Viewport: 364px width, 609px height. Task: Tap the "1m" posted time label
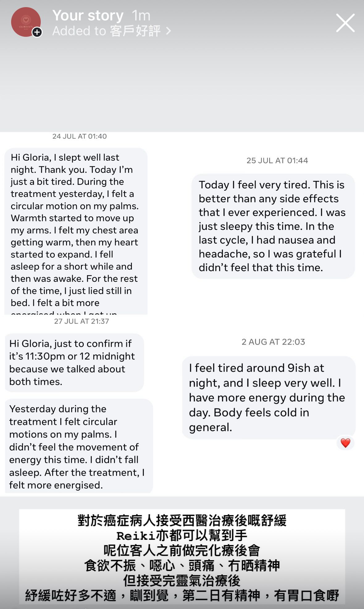pos(141,15)
